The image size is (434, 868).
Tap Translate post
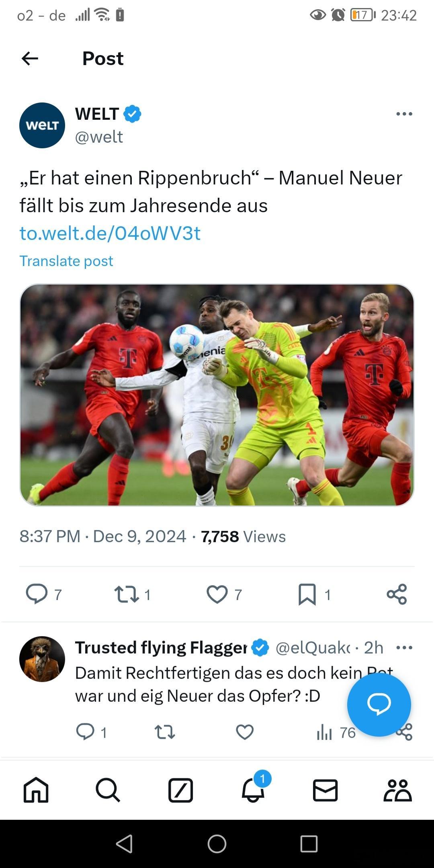coord(66,261)
